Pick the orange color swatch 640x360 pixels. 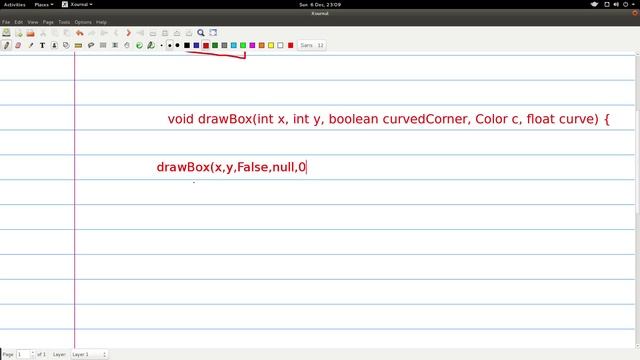pyautogui.click(x=262, y=45)
